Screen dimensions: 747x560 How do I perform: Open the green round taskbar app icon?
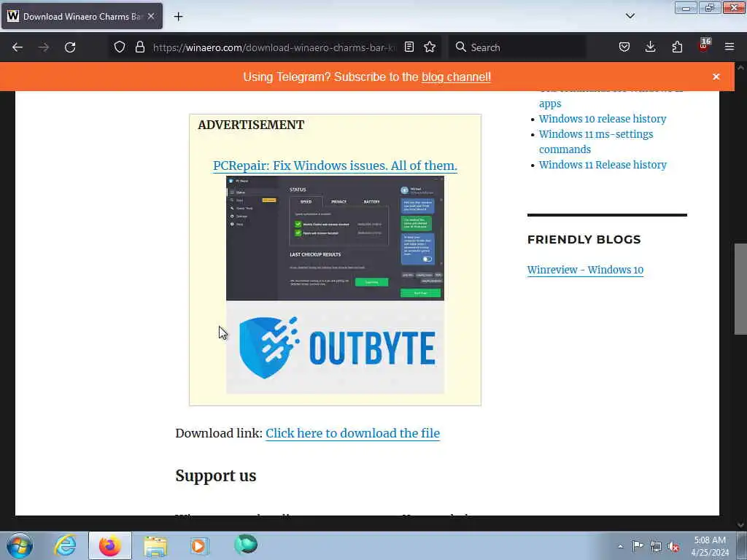click(245, 544)
